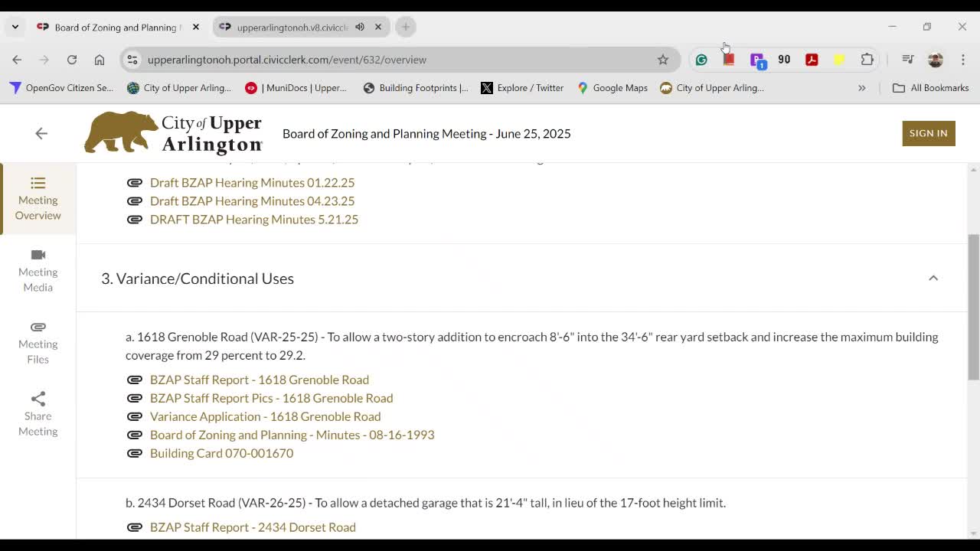This screenshot has width=980, height=551.
Task: Bookmark this page with star icon
Action: click(663, 60)
